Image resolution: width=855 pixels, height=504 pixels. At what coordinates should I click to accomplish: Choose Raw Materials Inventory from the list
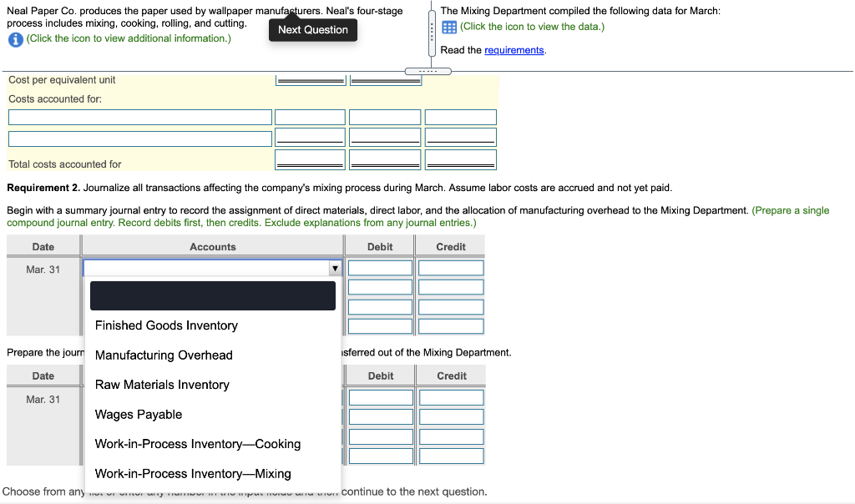point(162,385)
